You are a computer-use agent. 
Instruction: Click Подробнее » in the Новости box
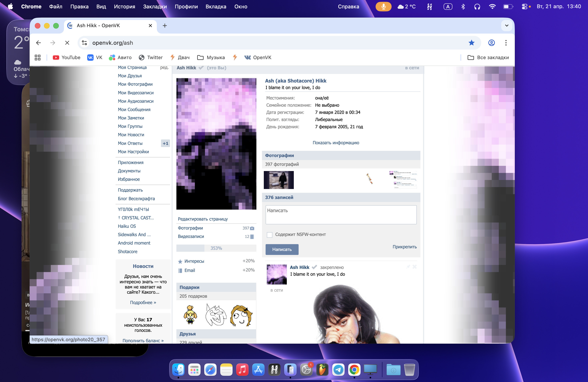point(143,302)
